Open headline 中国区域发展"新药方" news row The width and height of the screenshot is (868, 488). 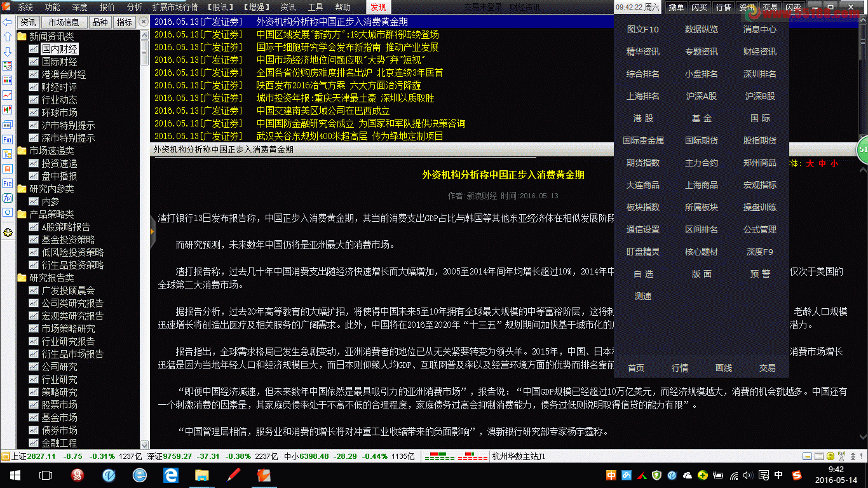[x=348, y=34]
